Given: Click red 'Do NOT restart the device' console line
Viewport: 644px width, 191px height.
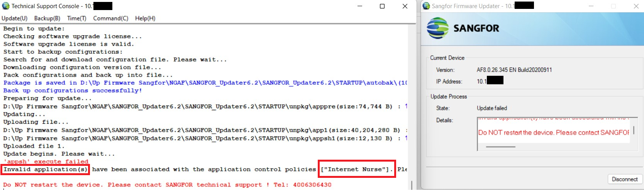Looking at the screenshot, I should click(x=167, y=185).
